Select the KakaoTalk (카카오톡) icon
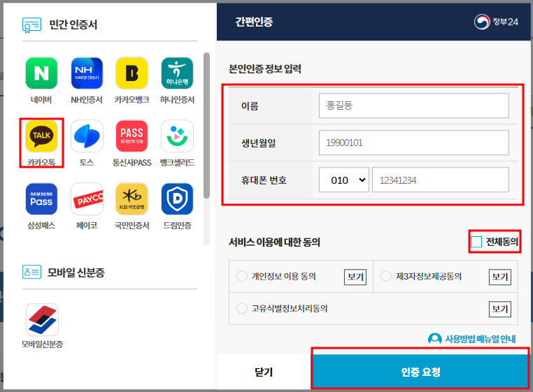This screenshot has width=533, height=392. point(41,136)
